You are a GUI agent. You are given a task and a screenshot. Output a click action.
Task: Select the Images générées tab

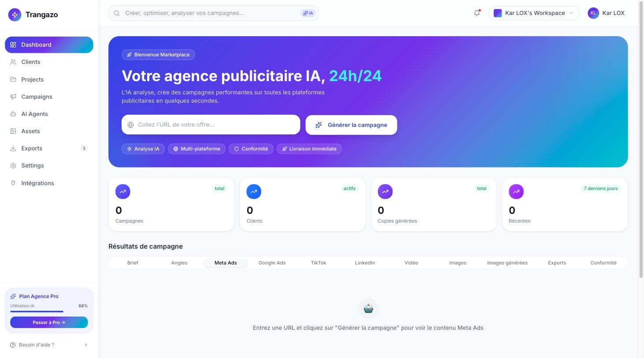pyautogui.click(x=507, y=263)
